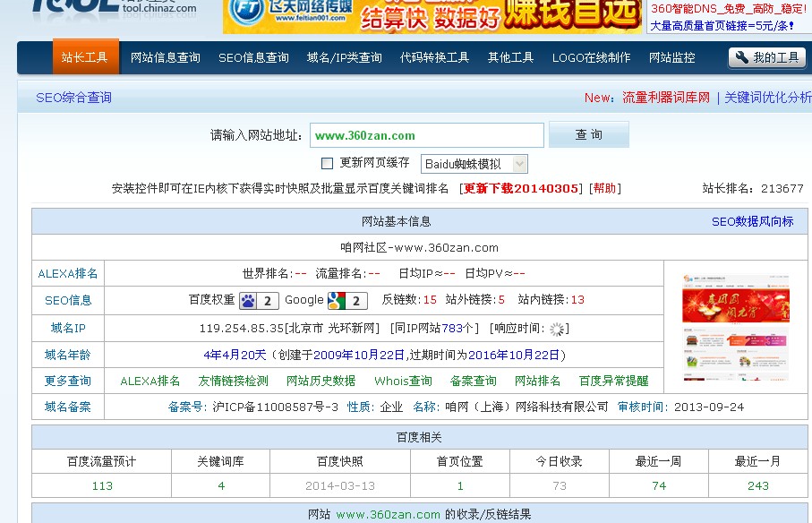Open the 网站排名 link
The width and height of the screenshot is (812, 523).
(x=537, y=382)
